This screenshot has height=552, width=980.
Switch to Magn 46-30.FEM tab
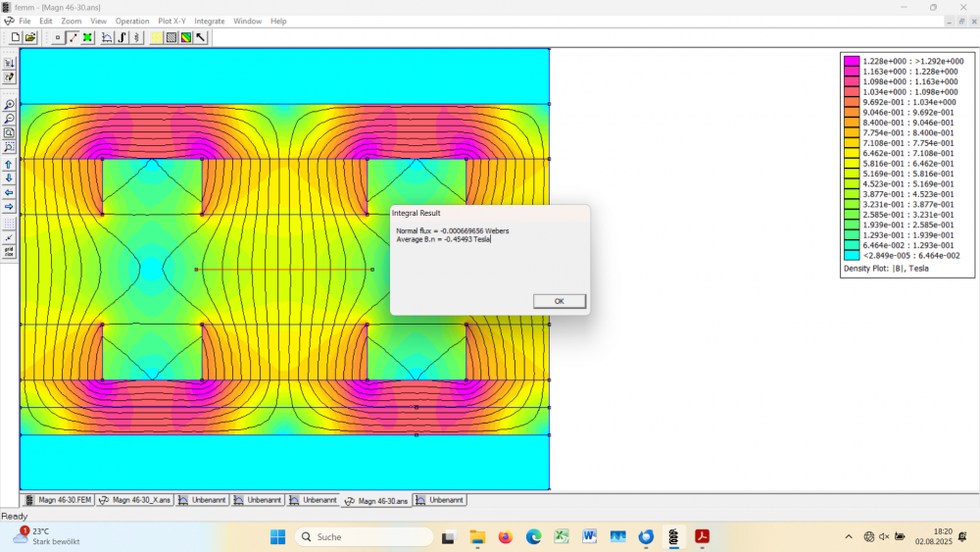click(58, 500)
